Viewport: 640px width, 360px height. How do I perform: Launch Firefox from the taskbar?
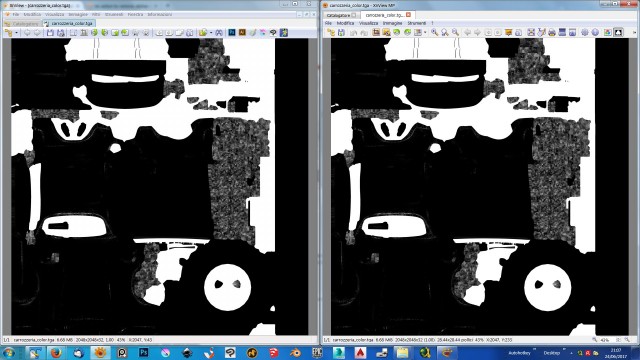pos(56,352)
